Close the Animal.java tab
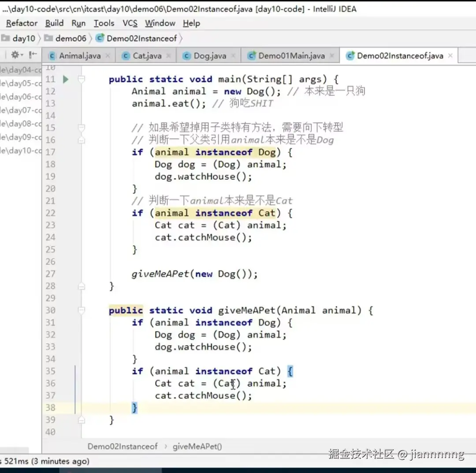Image resolution: width=476 pixels, height=473 pixels. pyautogui.click(x=108, y=56)
